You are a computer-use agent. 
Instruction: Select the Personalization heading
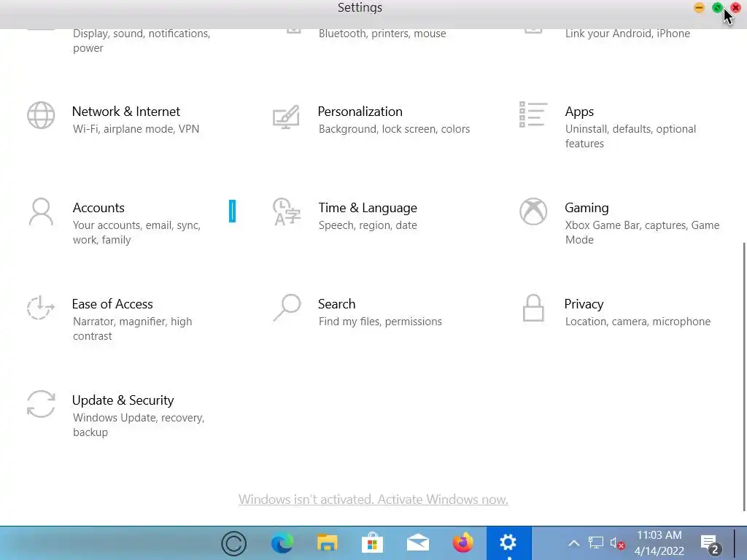click(360, 112)
